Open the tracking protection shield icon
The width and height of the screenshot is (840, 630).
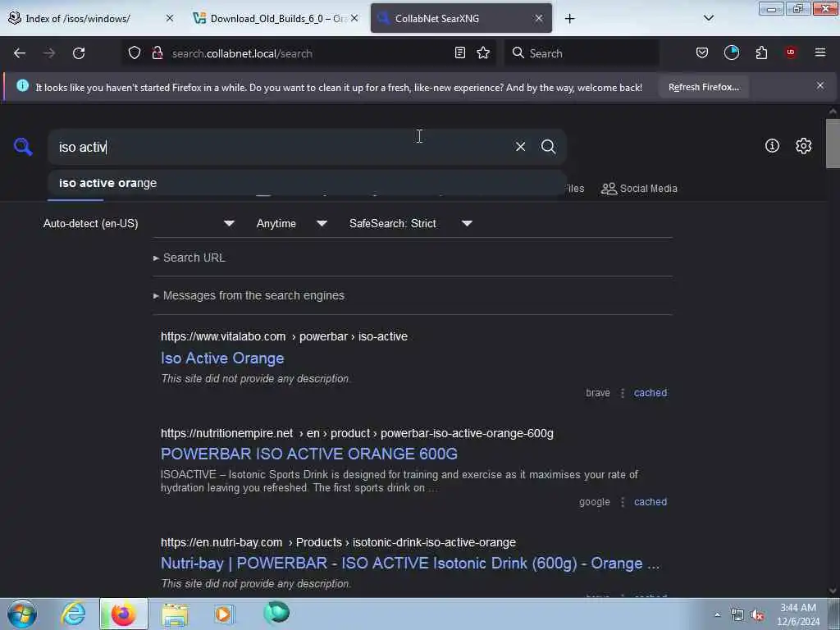[x=135, y=52]
